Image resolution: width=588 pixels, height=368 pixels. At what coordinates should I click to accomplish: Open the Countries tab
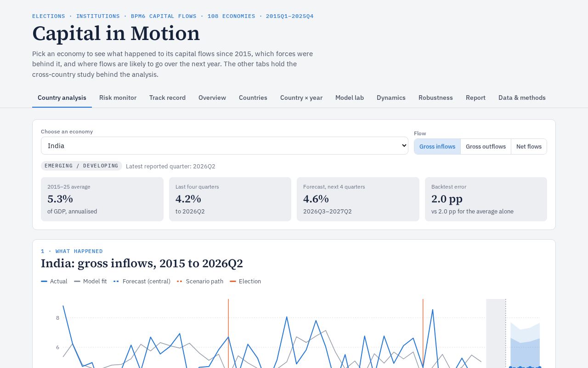pos(253,98)
